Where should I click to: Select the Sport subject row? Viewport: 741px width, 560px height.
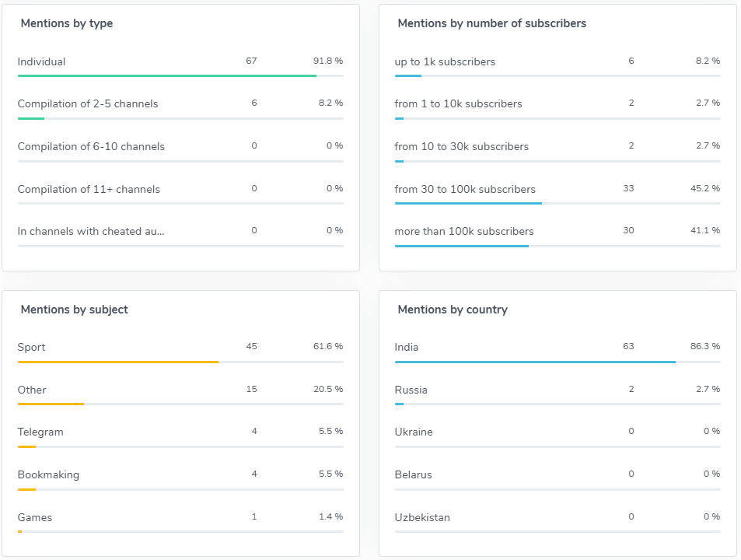[31, 347]
